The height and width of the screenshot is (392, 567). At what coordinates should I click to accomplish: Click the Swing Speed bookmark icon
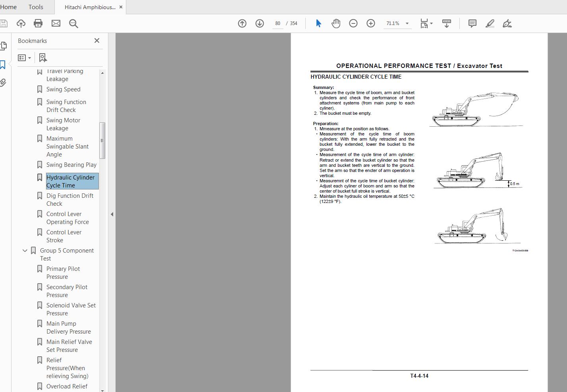pyautogui.click(x=40, y=89)
